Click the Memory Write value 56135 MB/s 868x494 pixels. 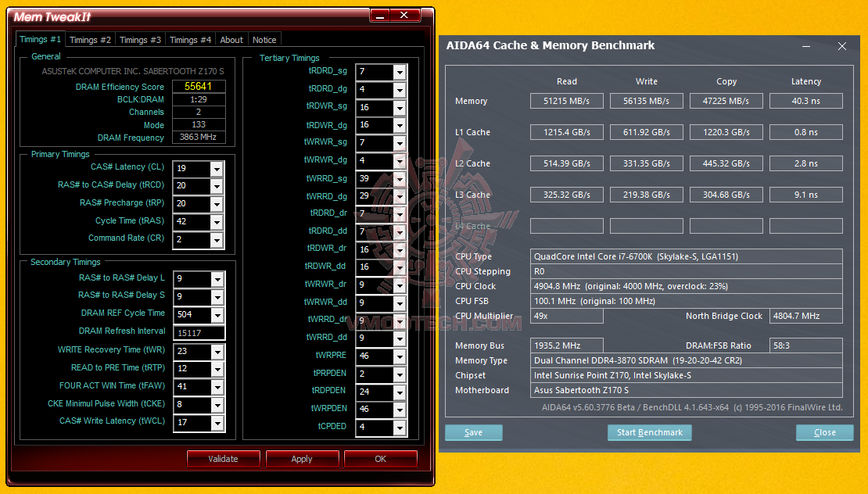click(646, 102)
